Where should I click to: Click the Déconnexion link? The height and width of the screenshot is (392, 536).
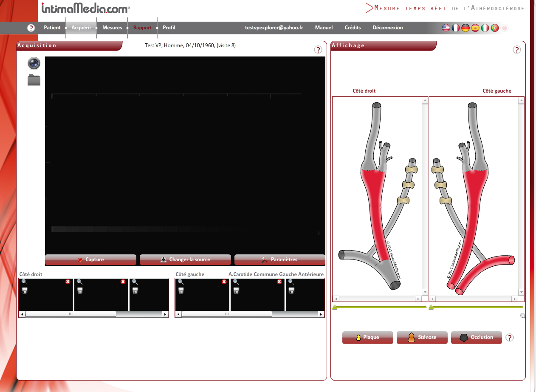click(387, 28)
